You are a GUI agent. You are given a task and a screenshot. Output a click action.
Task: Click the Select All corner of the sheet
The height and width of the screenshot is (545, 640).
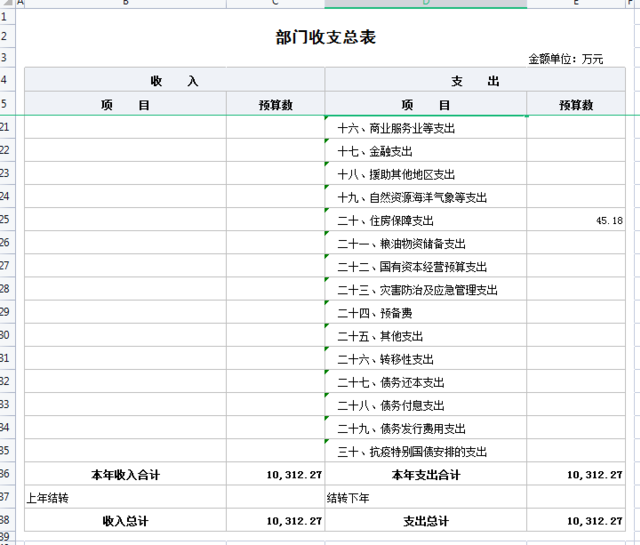coord(8,4)
